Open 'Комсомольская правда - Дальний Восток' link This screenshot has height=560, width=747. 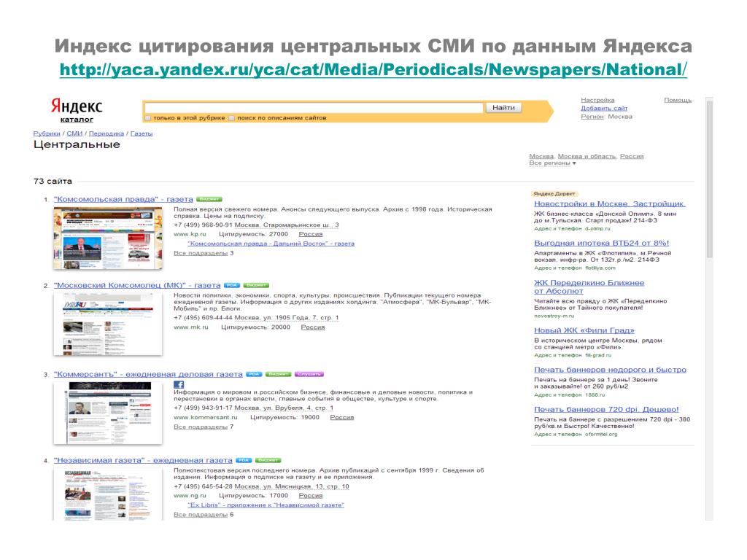pos(271,244)
